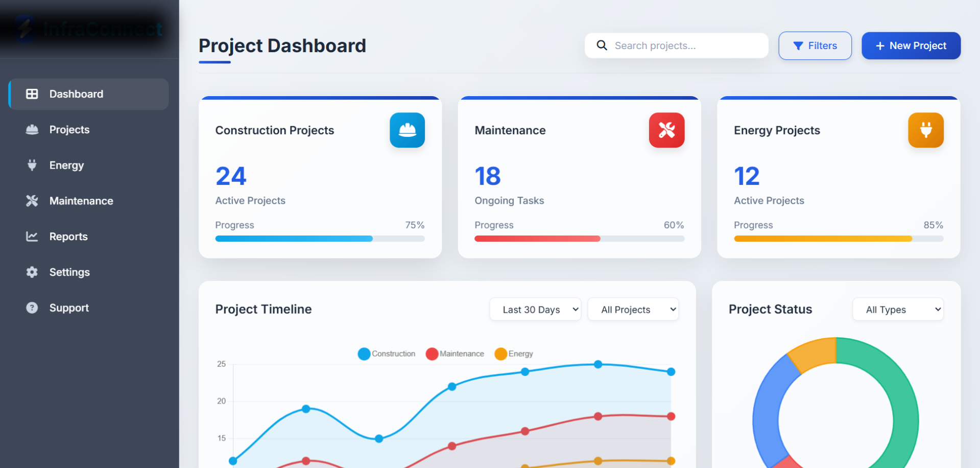Open Support via the question-mark icon
This screenshot has height=468, width=980.
32,308
